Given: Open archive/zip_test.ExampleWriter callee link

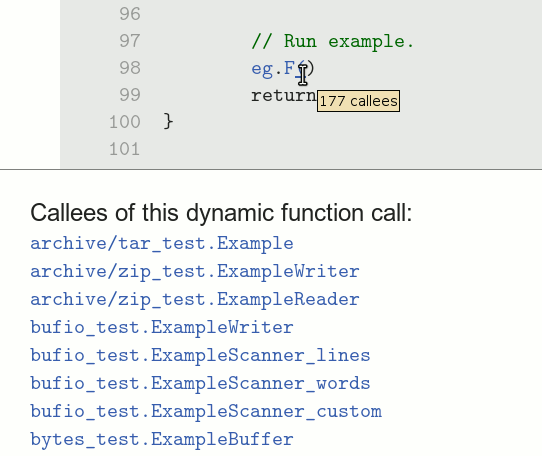Looking at the screenshot, I should click(x=195, y=272).
